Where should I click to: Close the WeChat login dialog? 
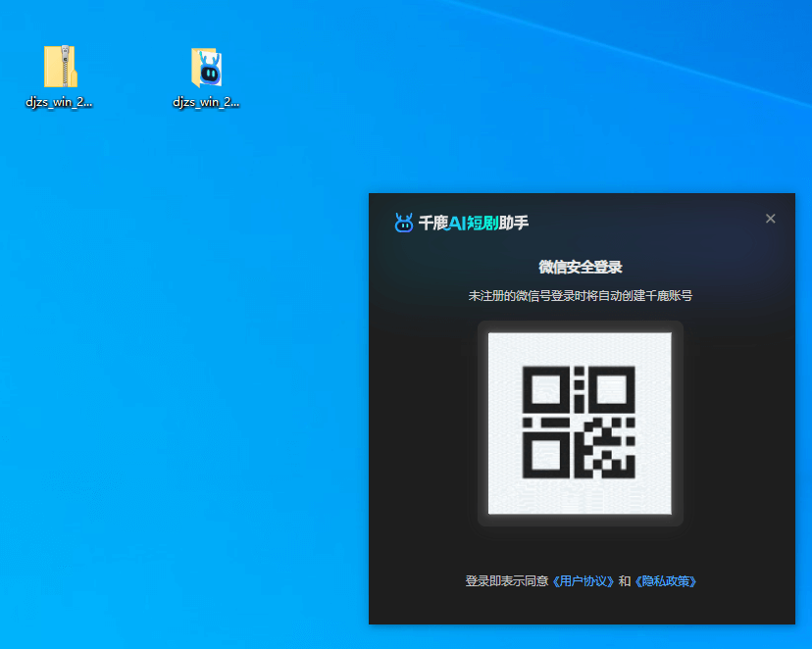pyautogui.click(x=771, y=219)
